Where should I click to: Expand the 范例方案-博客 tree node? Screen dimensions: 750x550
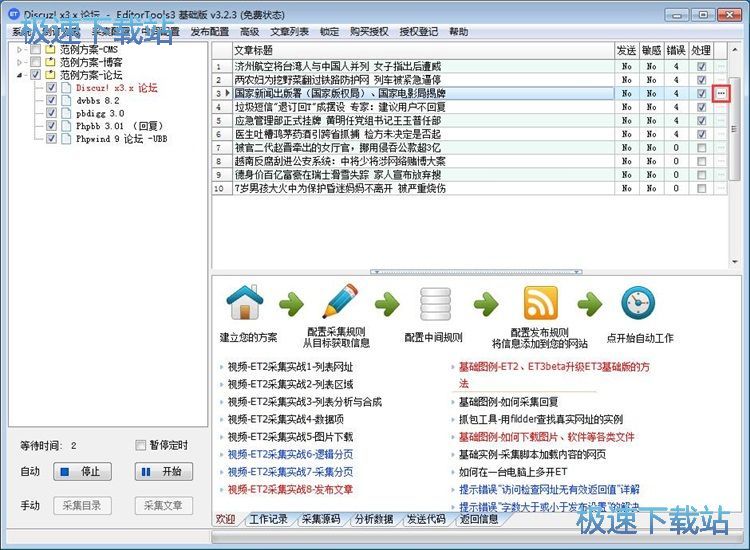tap(19, 62)
